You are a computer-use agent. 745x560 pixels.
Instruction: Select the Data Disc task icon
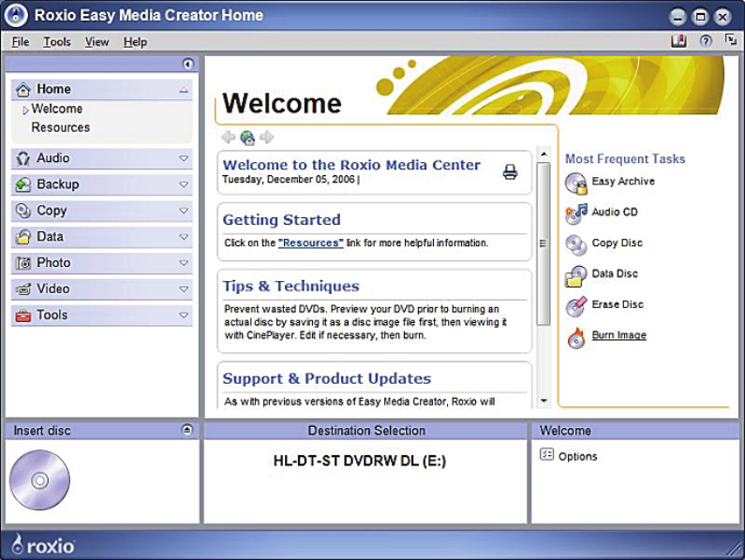coord(575,275)
